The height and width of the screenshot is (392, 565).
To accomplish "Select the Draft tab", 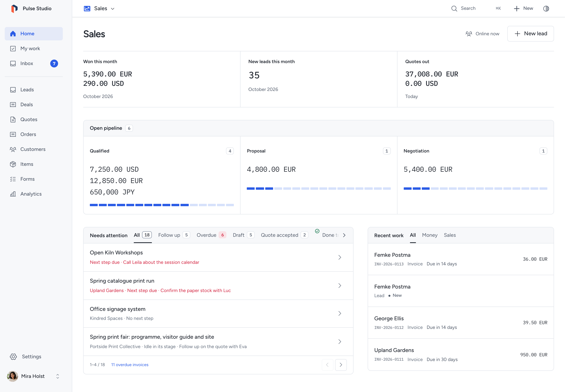I will (x=244, y=235).
